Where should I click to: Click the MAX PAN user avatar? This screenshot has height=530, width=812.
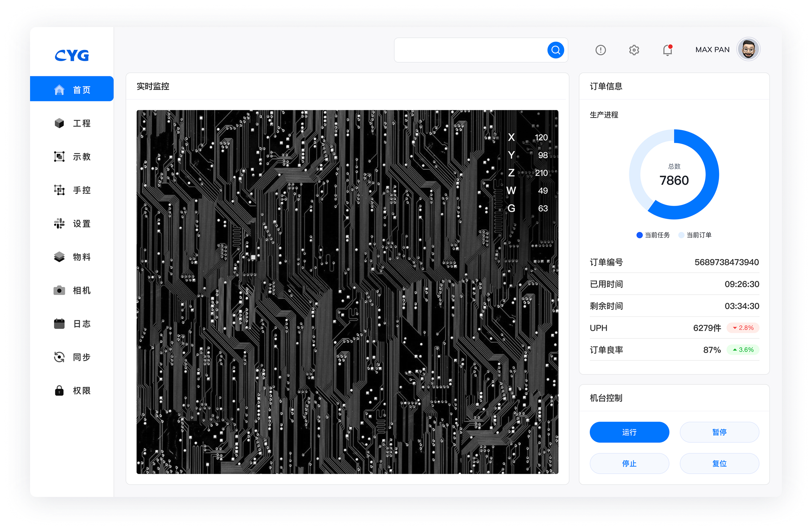(748, 49)
